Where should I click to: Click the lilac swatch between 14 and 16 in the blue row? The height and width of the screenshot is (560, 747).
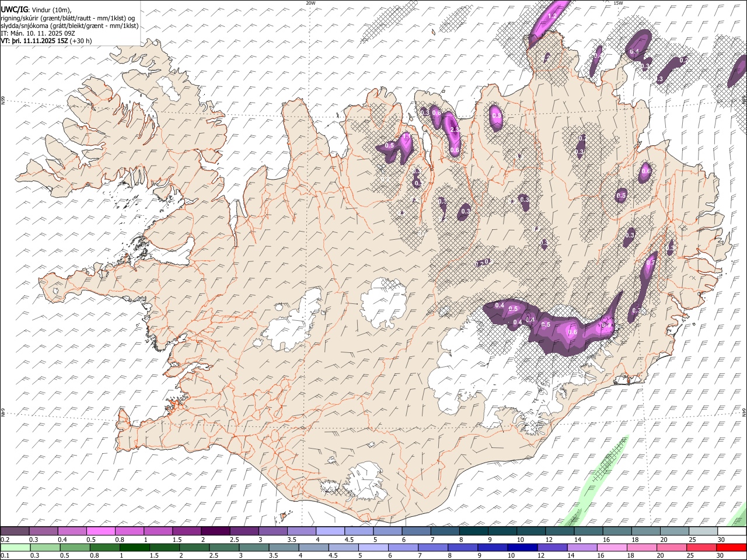pyautogui.click(x=582, y=547)
